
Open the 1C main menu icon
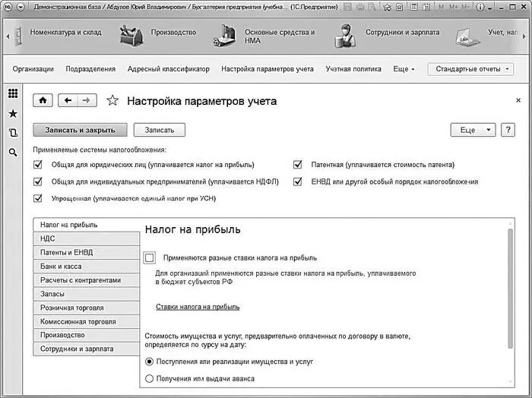[8, 7]
